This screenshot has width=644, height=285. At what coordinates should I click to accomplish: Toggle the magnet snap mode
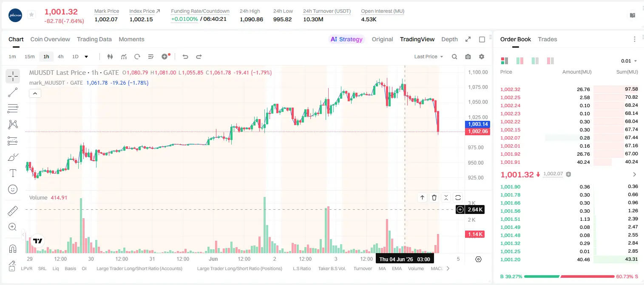click(x=13, y=249)
